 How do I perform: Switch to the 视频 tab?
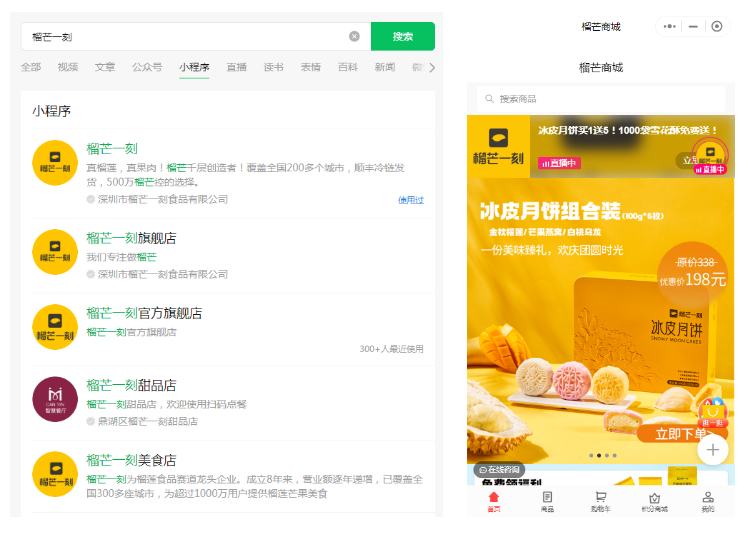[x=68, y=68]
